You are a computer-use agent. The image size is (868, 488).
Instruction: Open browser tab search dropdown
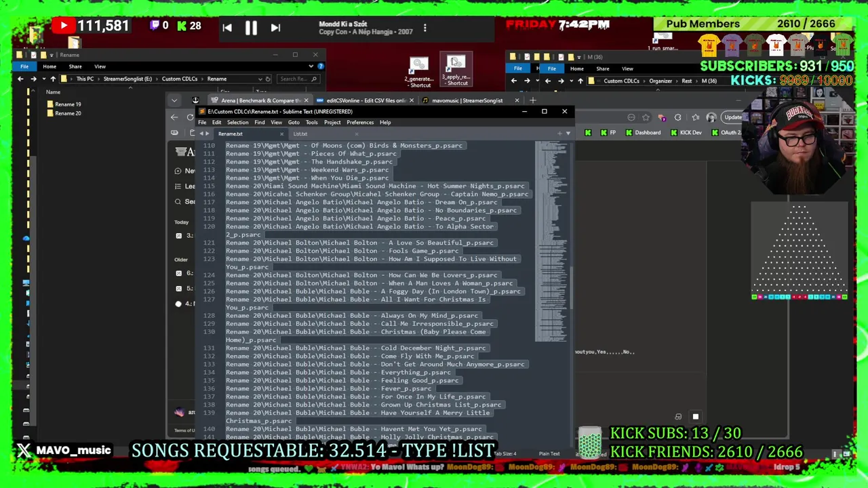(174, 100)
